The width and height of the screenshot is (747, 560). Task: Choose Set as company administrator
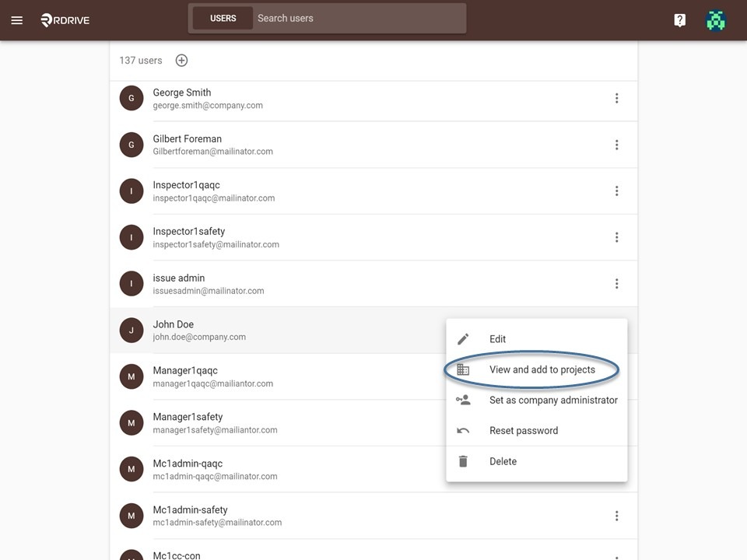pos(536,400)
